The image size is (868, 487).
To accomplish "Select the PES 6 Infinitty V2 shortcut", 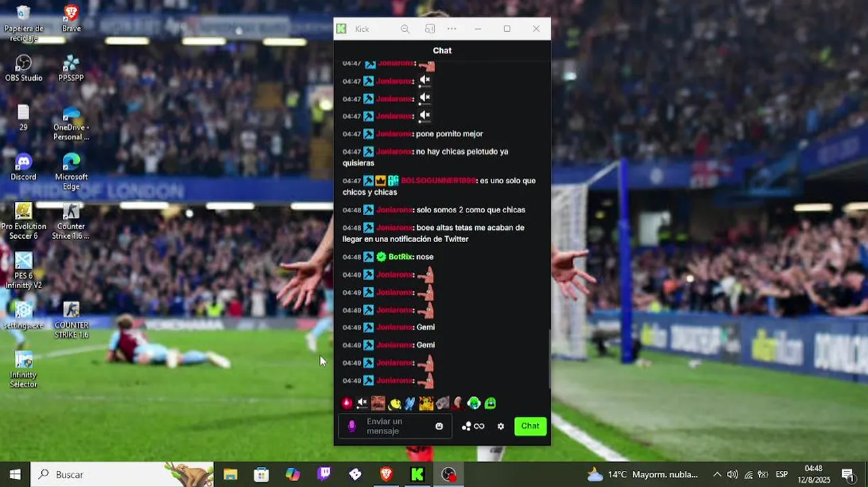I will click(x=24, y=271).
